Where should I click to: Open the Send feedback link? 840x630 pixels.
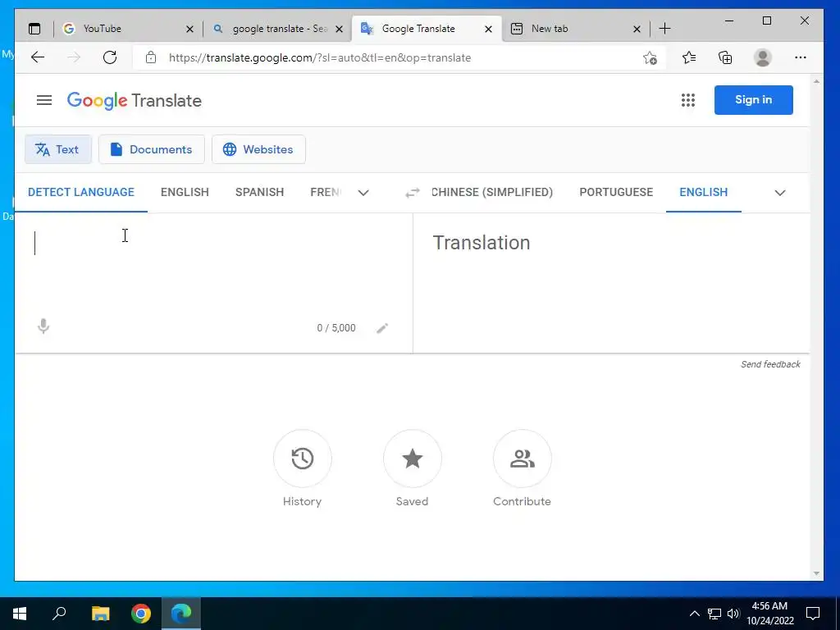pyautogui.click(x=770, y=364)
